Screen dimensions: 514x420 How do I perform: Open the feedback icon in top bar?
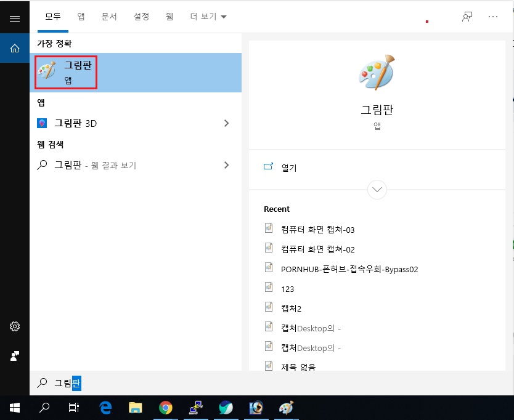[x=467, y=17]
